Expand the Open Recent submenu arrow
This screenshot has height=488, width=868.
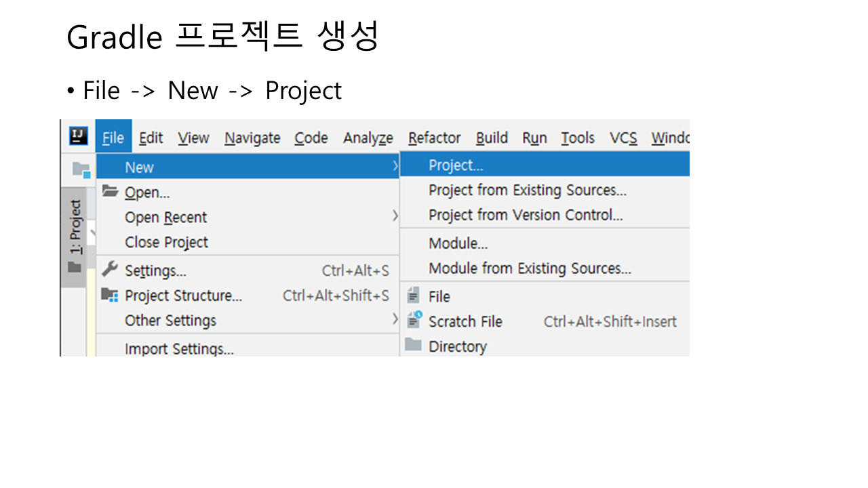(x=395, y=217)
